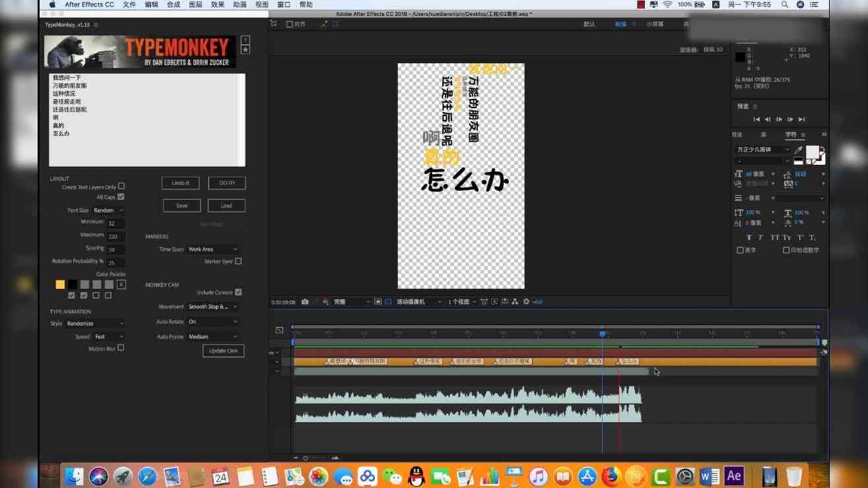
Task: Click the fast previews icon in the viewer
Action: point(494,301)
